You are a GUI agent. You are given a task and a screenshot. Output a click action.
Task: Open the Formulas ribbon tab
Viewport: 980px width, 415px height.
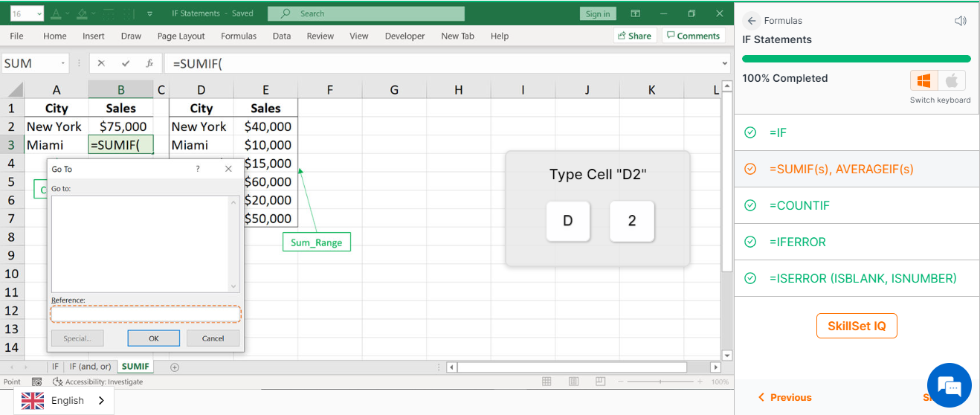239,36
